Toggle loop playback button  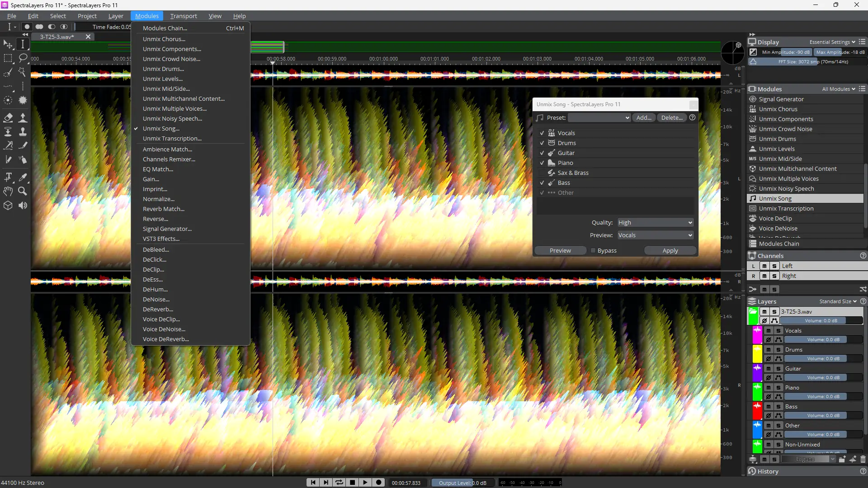click(339, 483)
